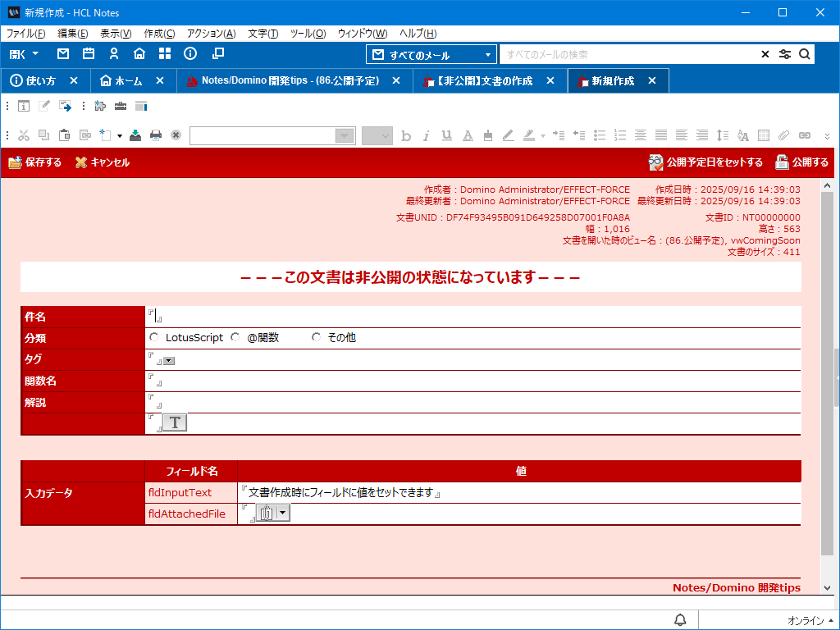The width and height of the screenshot is (840, 630).
Task: Open the 作成(C) menu
Action: (159, 34)
